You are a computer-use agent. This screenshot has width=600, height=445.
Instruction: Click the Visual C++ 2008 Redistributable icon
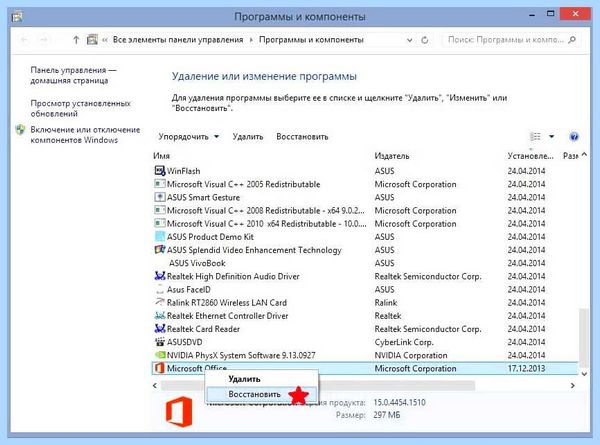pyautogui.click(x=160, y=210)
